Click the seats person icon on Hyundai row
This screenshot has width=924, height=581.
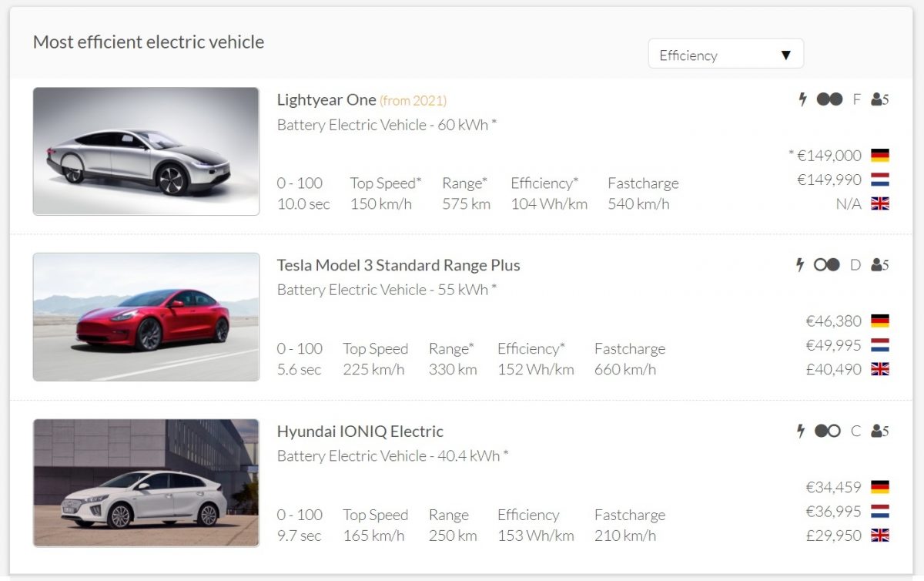[876, 431]
